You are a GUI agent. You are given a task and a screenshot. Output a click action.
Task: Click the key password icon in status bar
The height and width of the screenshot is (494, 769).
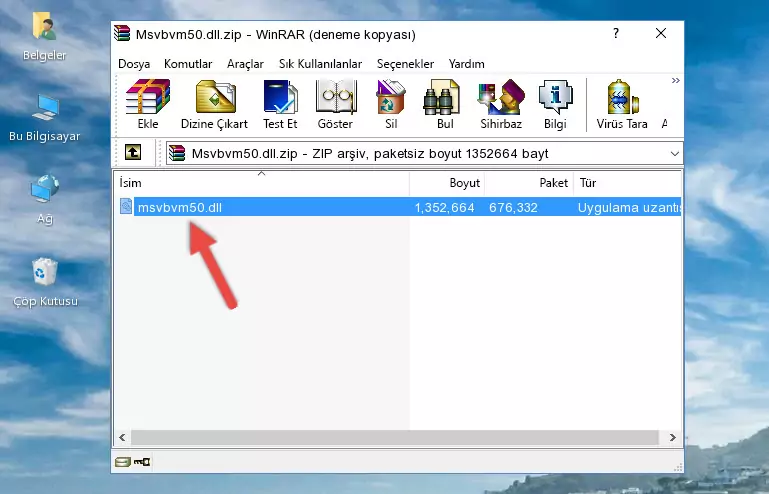142,462
